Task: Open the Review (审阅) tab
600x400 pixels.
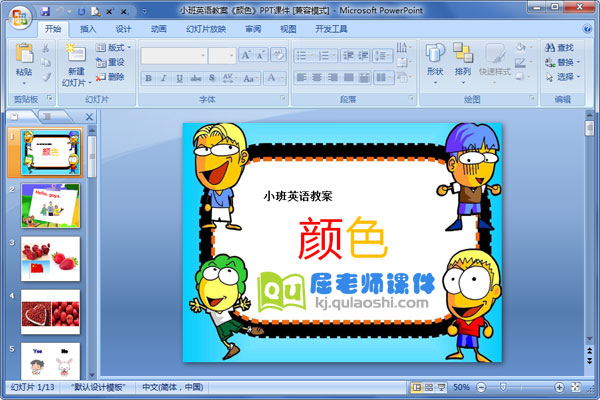Action: pyautogui.click(x=253, y=29)
